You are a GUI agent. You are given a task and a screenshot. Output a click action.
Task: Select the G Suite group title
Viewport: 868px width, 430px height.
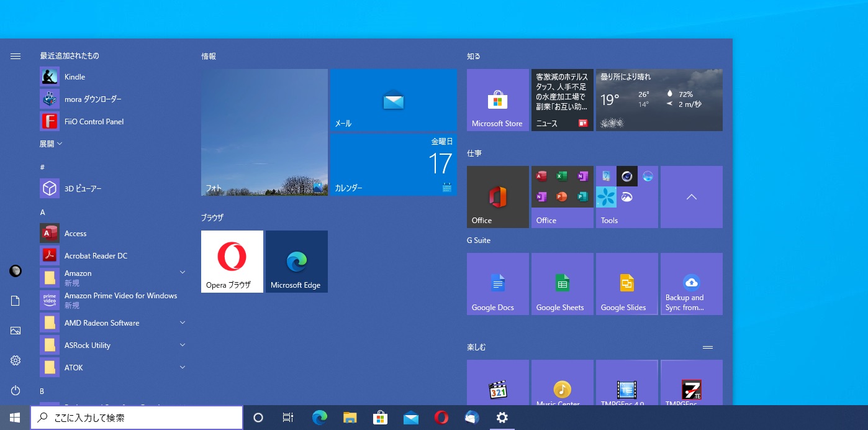pyautogui.click(x=479, y=240)
